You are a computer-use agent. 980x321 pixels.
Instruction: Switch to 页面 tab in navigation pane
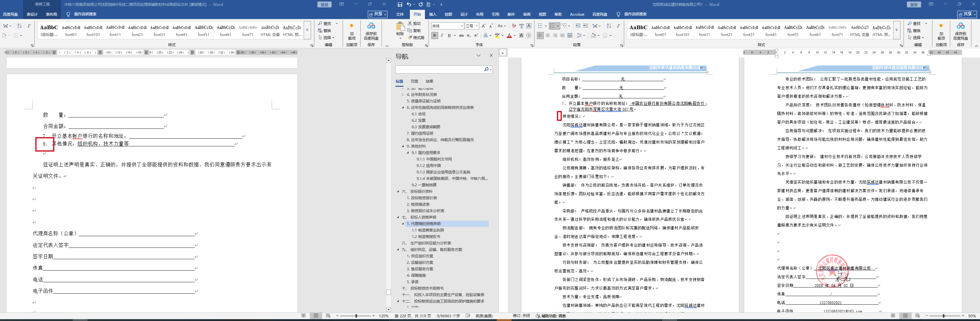click(414, 81)
